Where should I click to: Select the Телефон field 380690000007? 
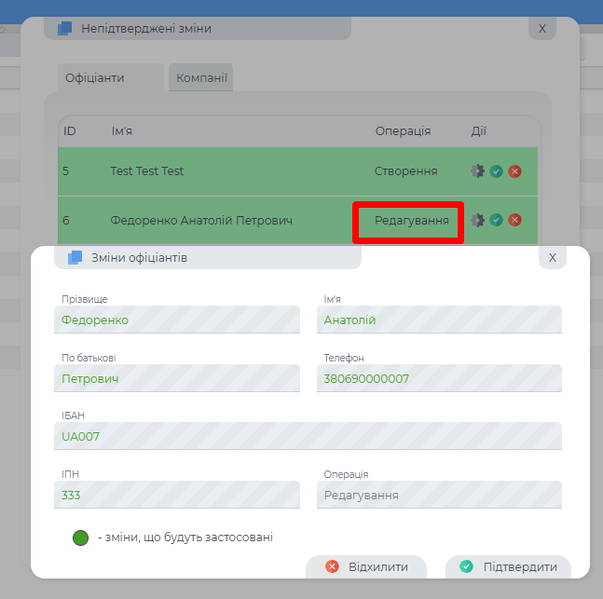[x=439, y=379]
